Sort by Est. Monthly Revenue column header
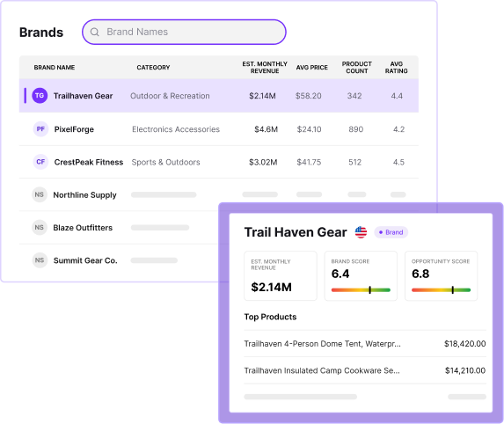 [265, 68]
